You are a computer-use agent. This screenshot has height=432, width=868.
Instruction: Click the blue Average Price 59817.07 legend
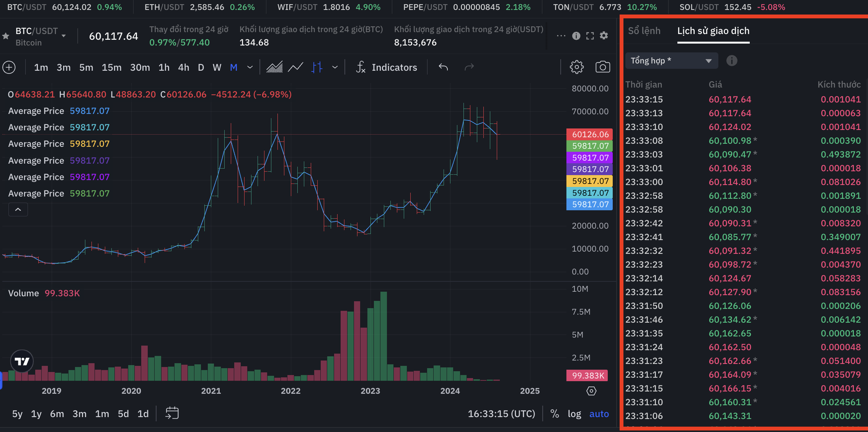(59, 111)
